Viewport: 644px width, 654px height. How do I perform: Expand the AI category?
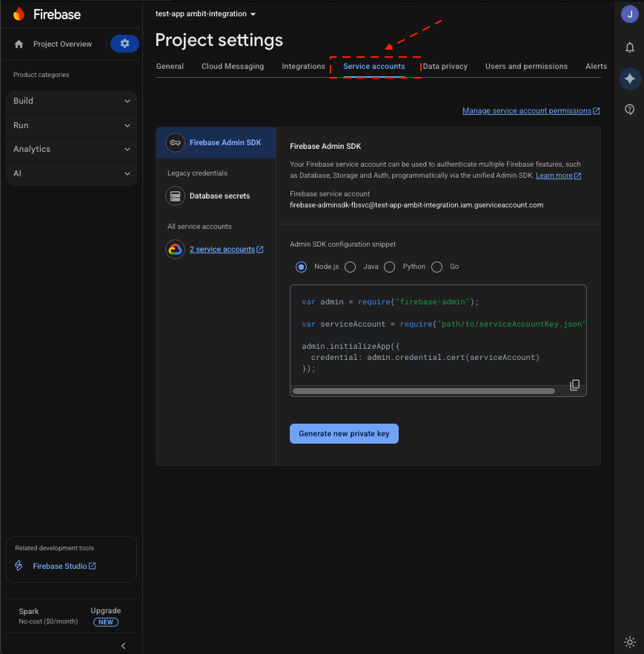point(71,173)
